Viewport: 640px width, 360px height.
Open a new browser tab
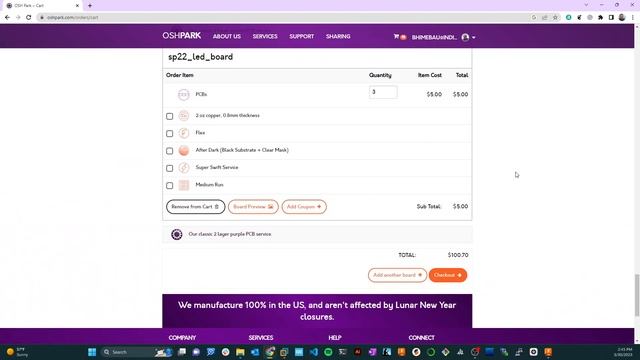(x=90, y=6)
